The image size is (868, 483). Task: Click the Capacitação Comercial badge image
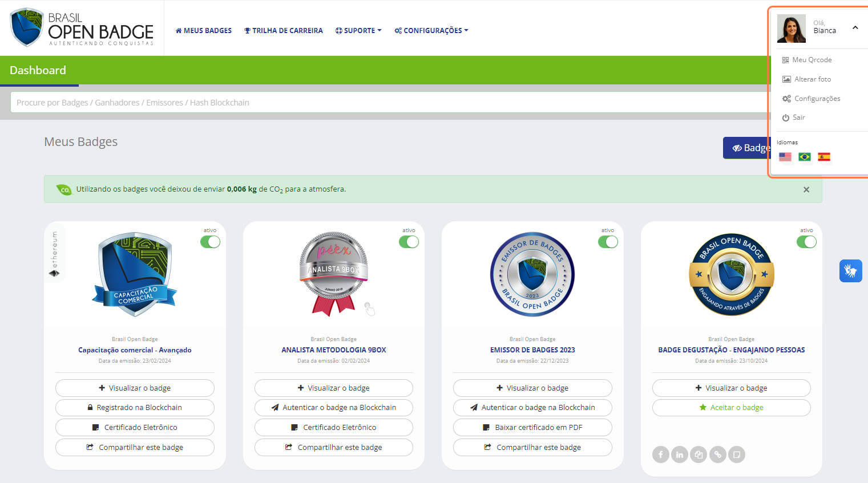pos(135,274)
